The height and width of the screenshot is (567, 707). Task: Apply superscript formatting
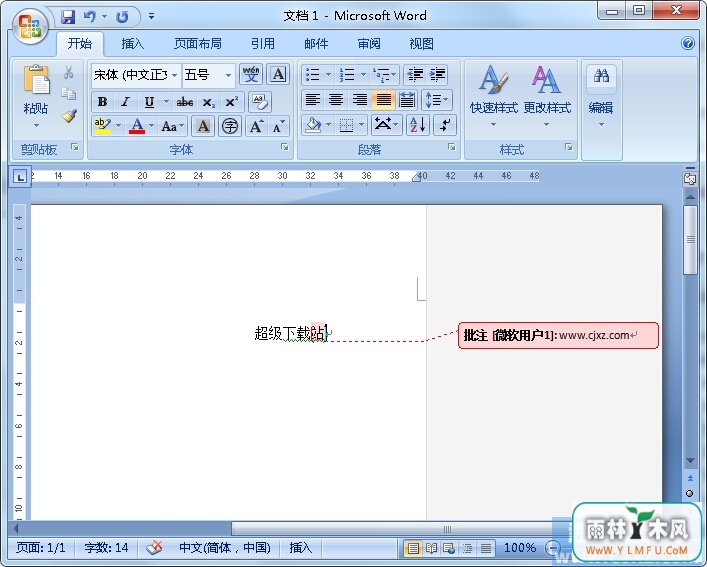pos(231,102)
